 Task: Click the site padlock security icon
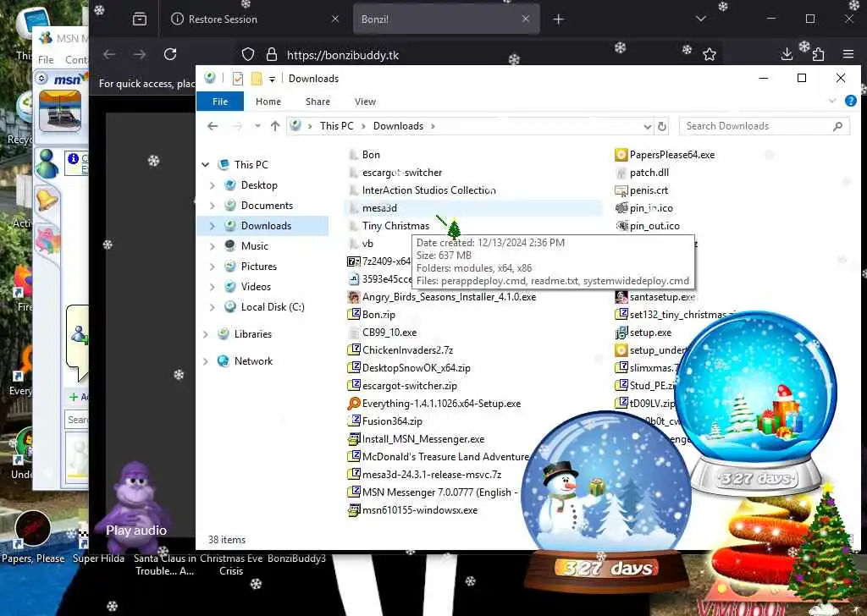[272, 54]
